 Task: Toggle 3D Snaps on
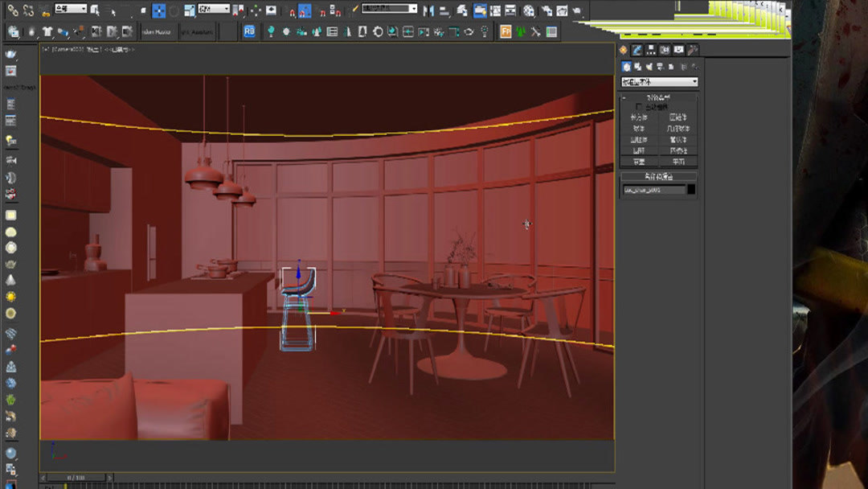point(292,10)
